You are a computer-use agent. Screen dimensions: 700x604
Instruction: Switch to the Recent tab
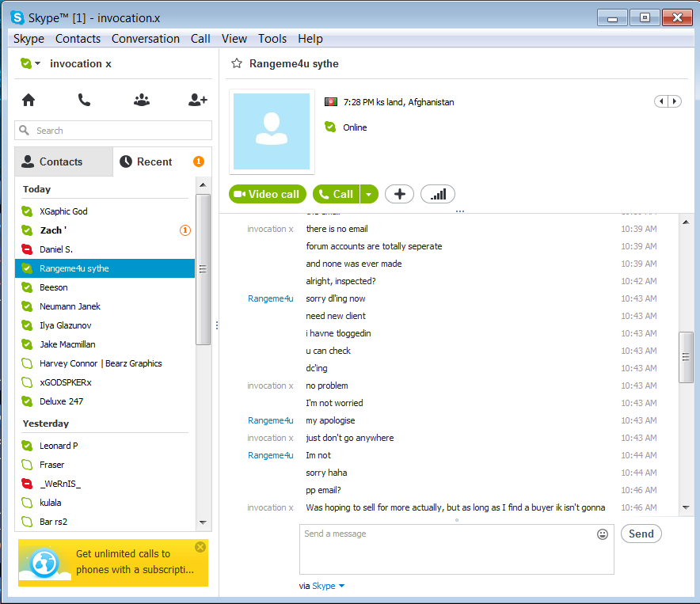(x=162, y=161)
